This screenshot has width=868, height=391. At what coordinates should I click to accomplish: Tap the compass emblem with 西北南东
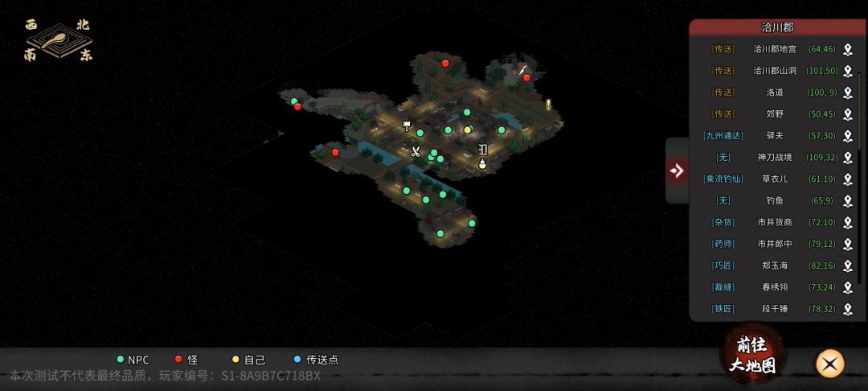point(59,40)
